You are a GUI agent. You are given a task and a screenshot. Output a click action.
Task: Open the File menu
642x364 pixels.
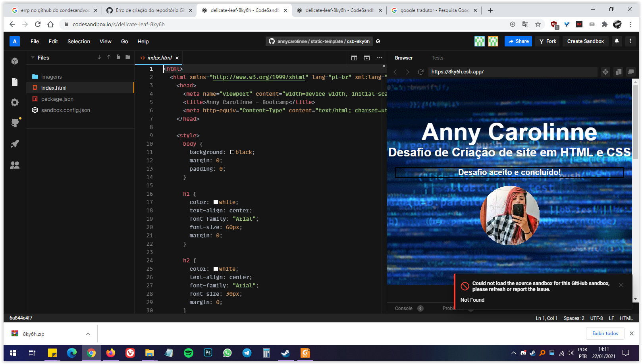coord(35,41)
